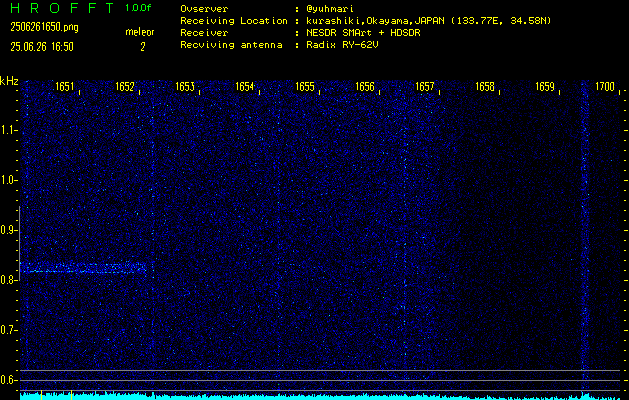This screenshot has height=400, width=629.
Task: Click the 0.7 kHz frequency label
Action: (x=9, y=330)
